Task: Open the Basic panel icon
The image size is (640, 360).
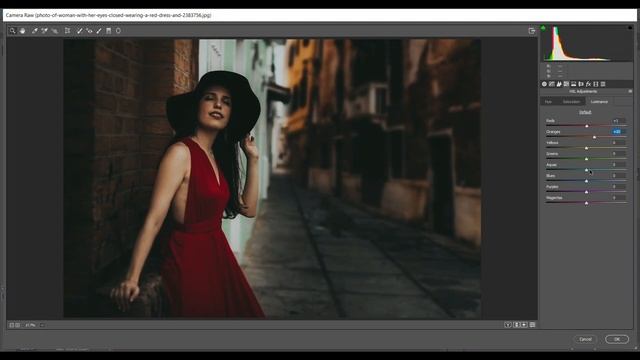Action: click(x=544, y=84)
